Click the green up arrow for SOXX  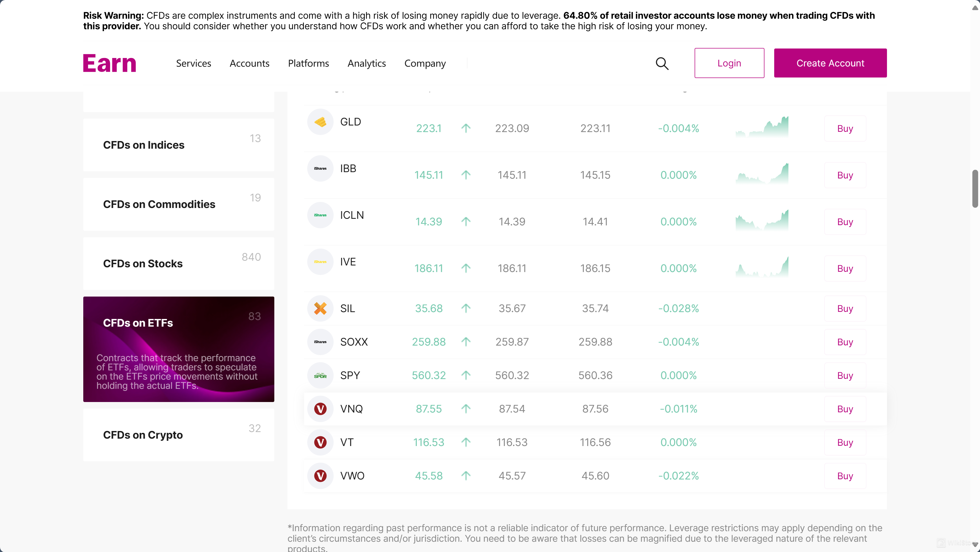[x=466, y=342]
